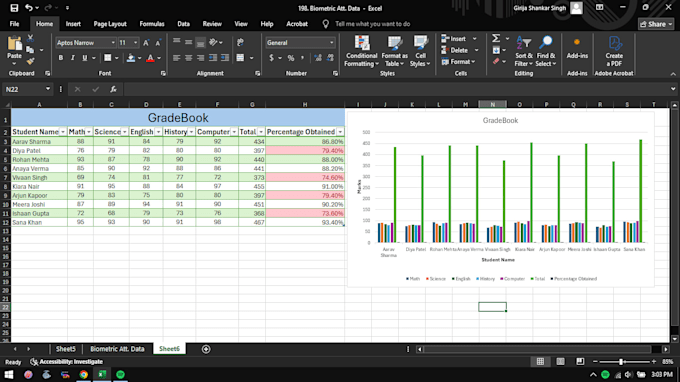Screen dimensions: 680x382
Task: Switch to the Biometric Att. Data sheet
Action: coord(117,349)
